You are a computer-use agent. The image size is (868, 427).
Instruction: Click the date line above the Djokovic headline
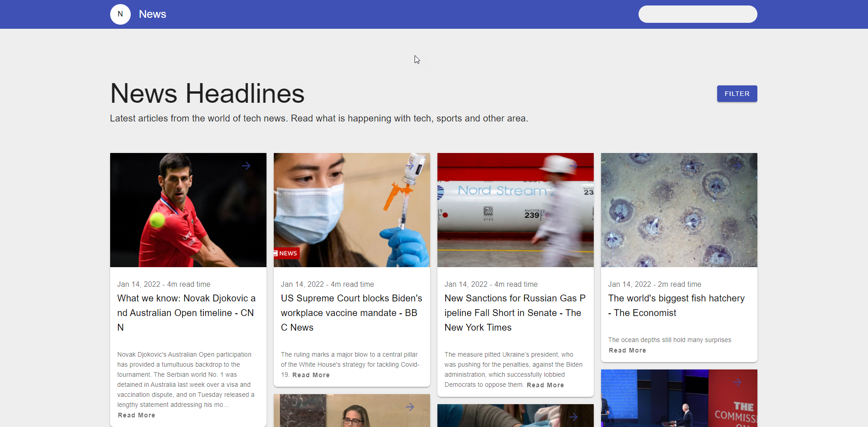click(x=164, y=284)
